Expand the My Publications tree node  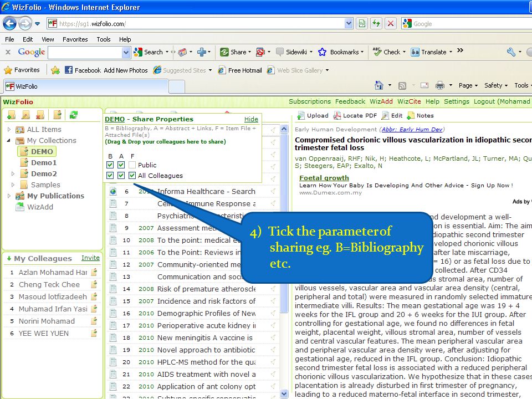pos(9,196)
